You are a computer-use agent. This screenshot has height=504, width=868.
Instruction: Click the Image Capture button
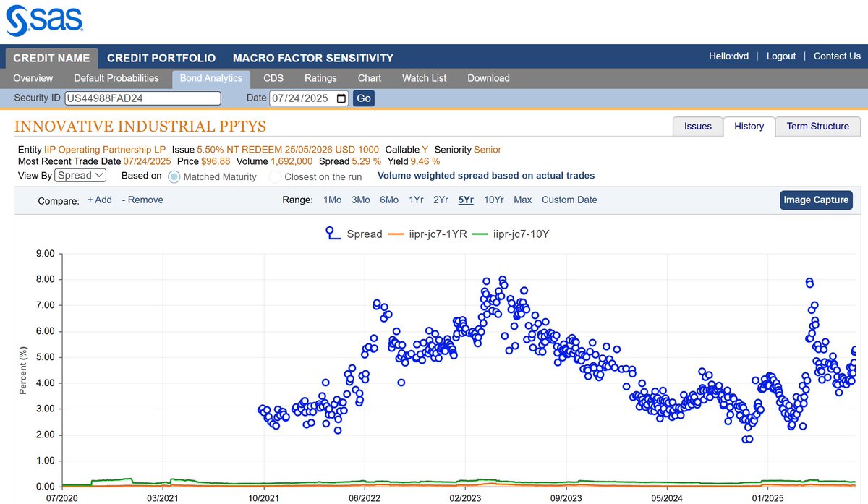coord(816,200)
